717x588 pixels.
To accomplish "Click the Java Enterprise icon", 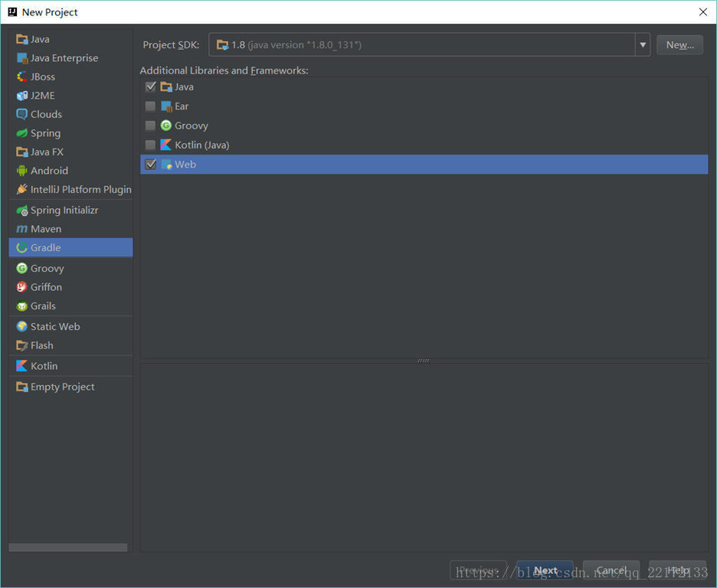I will pos(22,58).
